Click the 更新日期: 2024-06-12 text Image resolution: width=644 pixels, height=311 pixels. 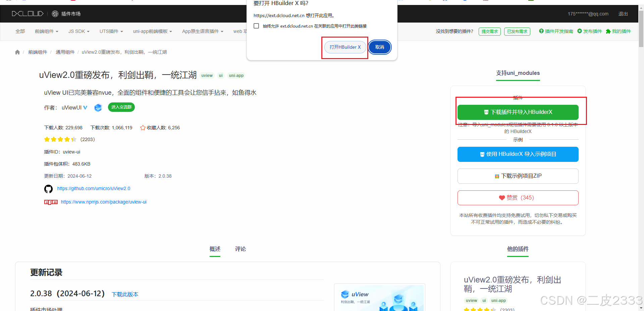point(68,176)
